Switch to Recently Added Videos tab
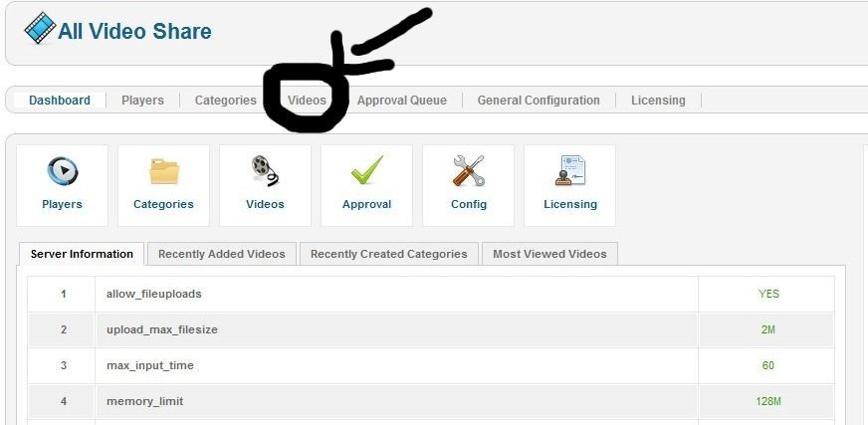The height and width of the screenshot is (425, 868). pos(222,254)
